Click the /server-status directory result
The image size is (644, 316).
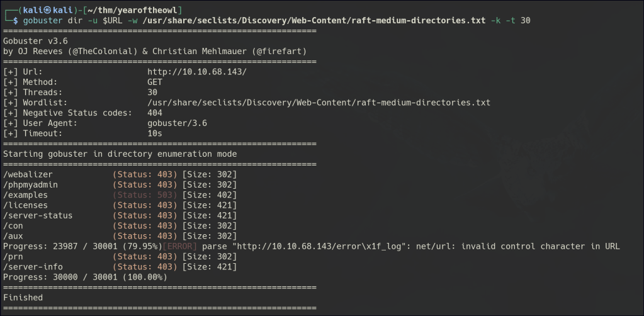tap(38, 215)
